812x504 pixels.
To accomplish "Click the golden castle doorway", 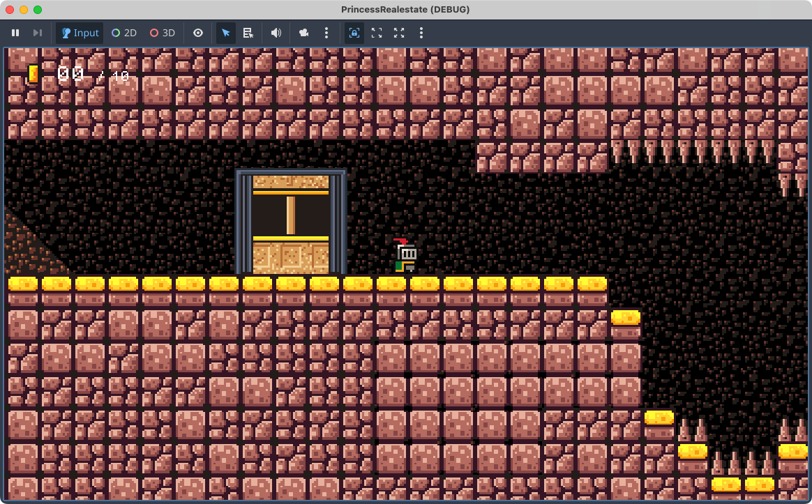I will coord(291,223).
